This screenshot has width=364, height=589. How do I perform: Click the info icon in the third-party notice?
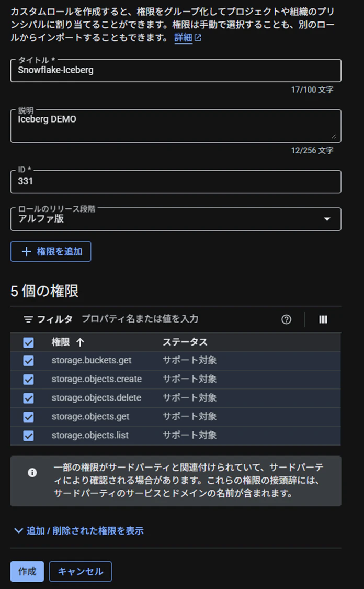click(x=32, y=473)
